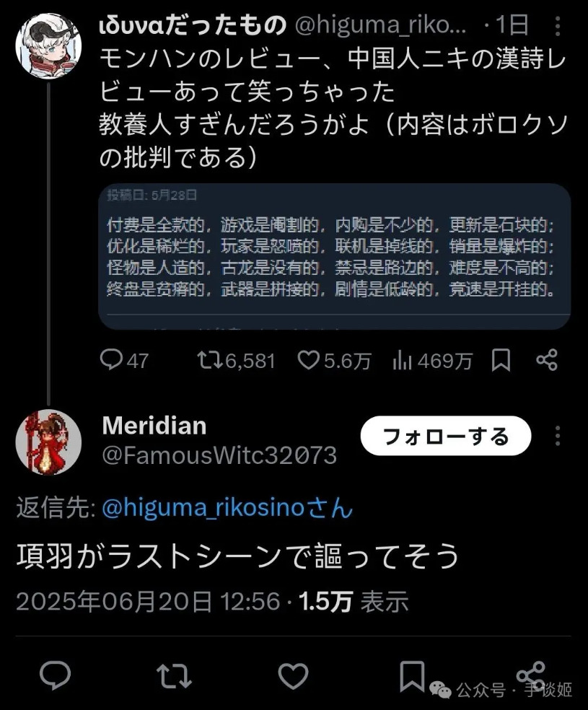Share Meridian's reply from the bottom bar

pos(532,675)
